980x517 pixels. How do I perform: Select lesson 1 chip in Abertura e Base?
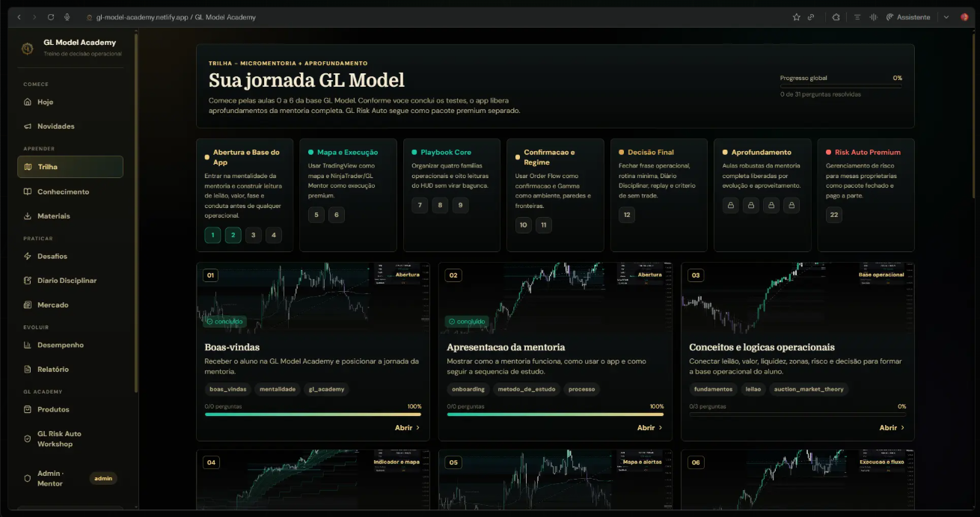(212, 235)
